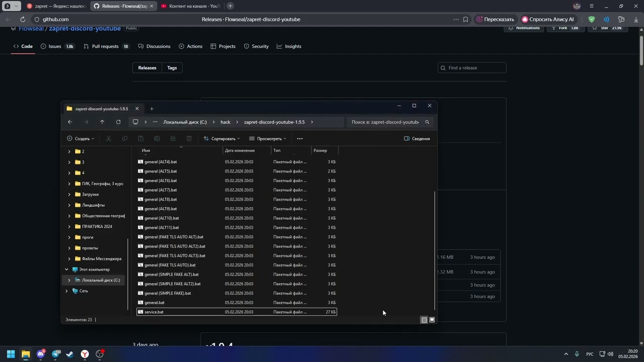
Task: Add a new Explorer tab with plus
Action: point(151,109)
